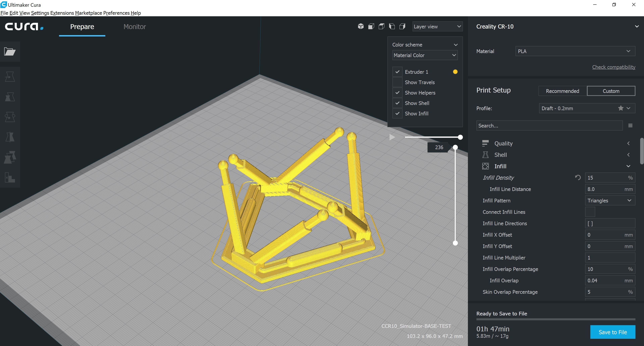Viewport: 644px width, 346px height.
Task: Expand the Quality settings section
Action: 503,143
